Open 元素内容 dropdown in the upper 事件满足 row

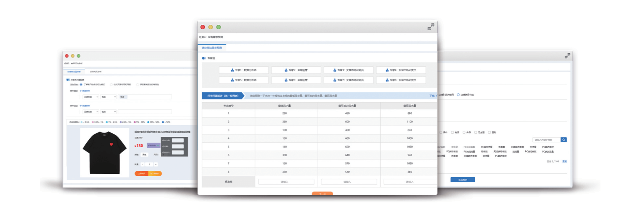pyautogui.click(x=91, y=97)
